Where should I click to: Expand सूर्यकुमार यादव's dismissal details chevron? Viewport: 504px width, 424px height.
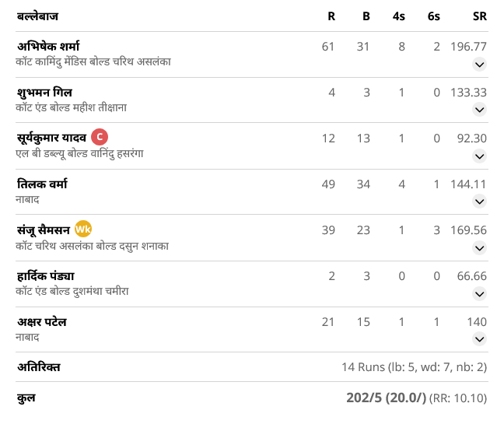coord(479,156)
